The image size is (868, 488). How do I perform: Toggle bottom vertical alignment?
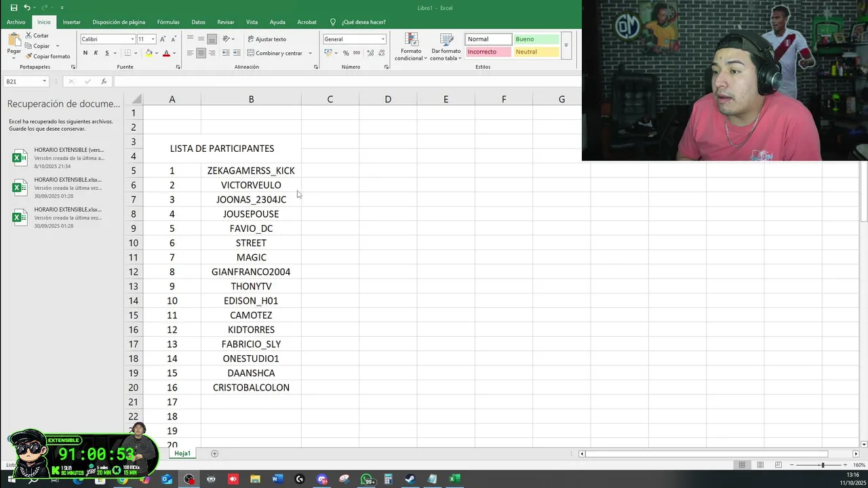tap(212, 39)
